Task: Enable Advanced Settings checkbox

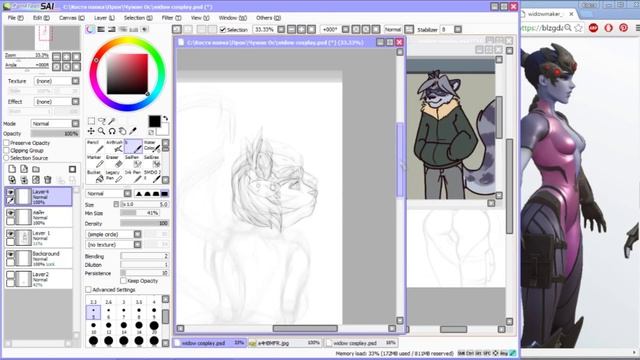Action: point(88,289)
